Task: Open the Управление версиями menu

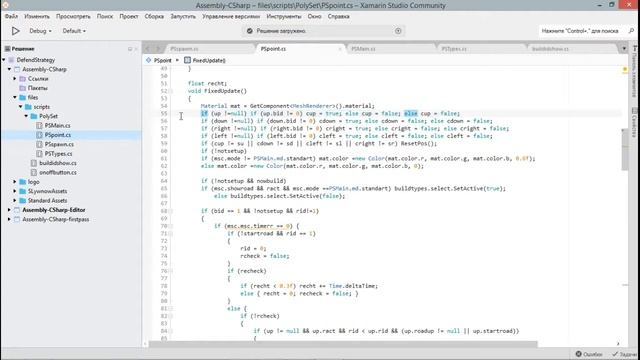Action: (x=231, y=16)
